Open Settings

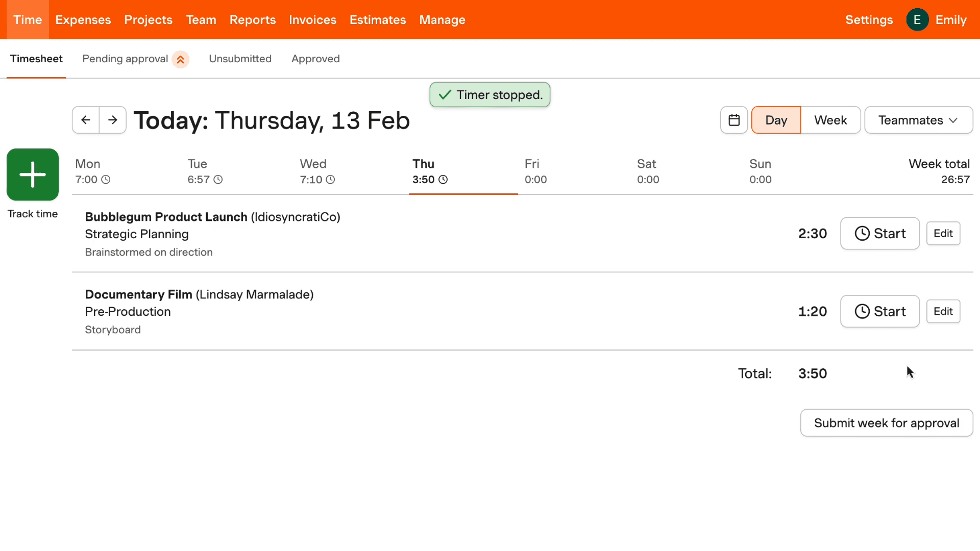(869, 20)
